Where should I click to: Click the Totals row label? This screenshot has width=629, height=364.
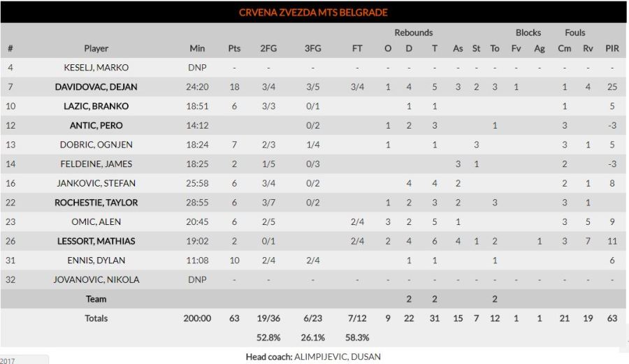tap(96, 319)
